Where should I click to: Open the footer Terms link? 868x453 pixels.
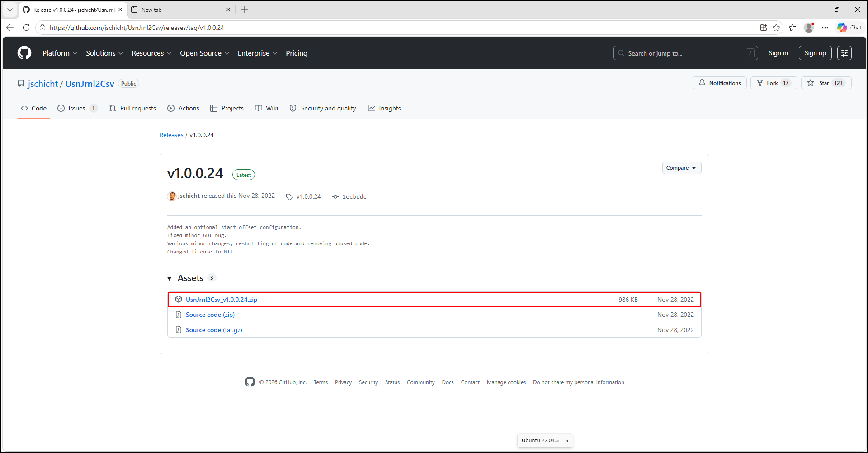(321, 382)
